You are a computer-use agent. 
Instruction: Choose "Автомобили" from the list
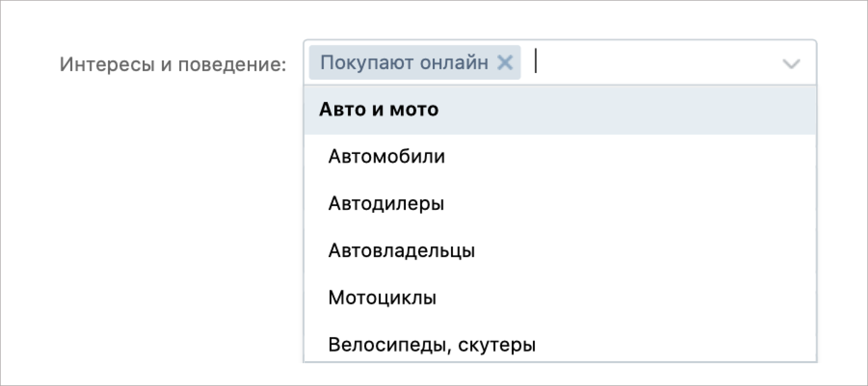tap(387, 157)
